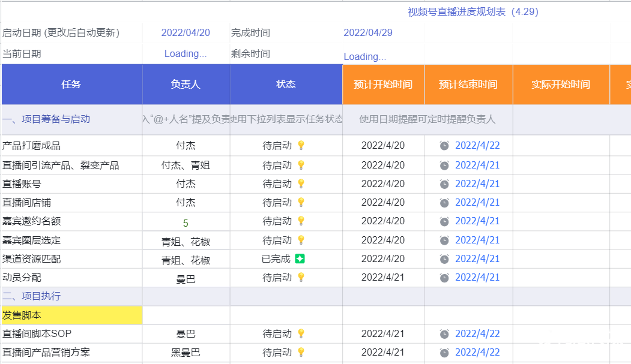Click the 2022/4/21 end date for 直播账号
The width and height of the screenshot is (631, 364).
[x=477, y=184]
